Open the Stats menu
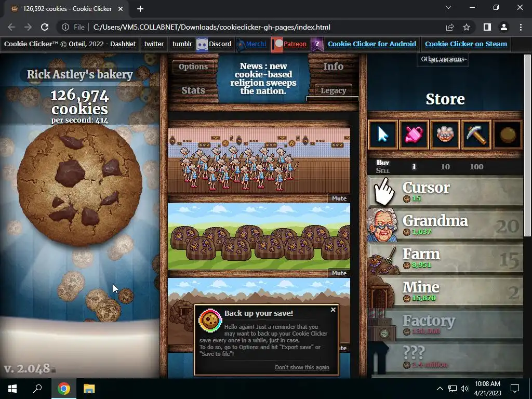 tap(193, 90)
